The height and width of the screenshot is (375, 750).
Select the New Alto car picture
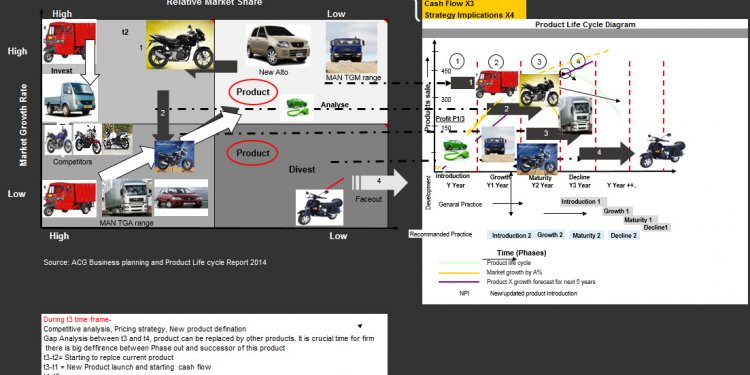point(278,45)
